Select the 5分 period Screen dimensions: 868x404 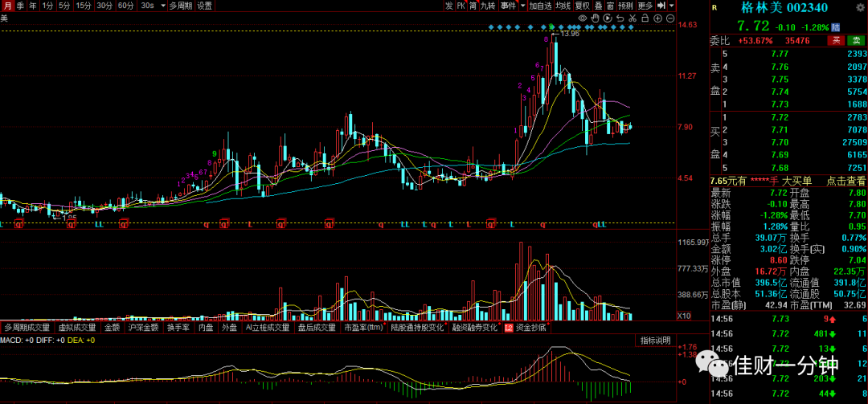(65, 6)
